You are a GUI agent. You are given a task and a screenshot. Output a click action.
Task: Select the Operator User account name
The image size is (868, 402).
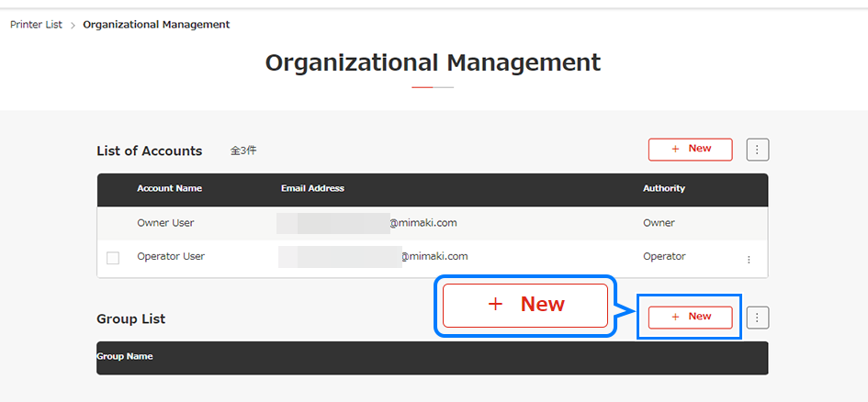171,256
